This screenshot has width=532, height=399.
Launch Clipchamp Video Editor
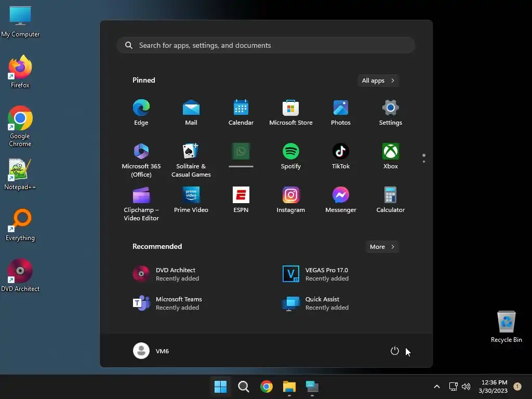click(x=141, y=204)
